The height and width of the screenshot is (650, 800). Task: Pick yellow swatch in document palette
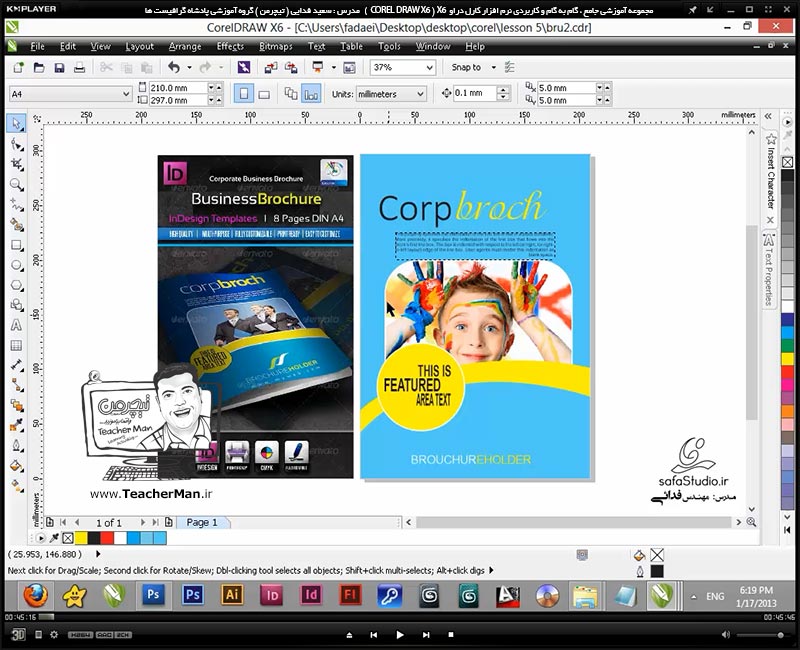tap(81, 538)
